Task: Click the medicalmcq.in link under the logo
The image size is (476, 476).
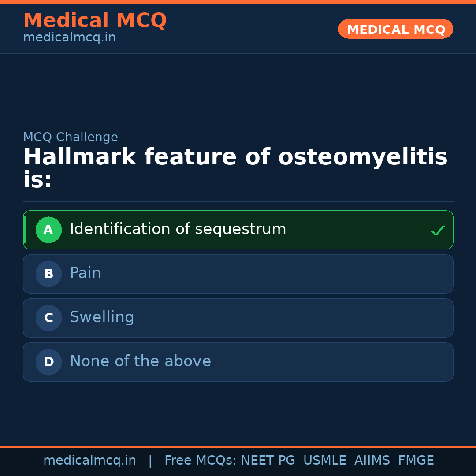Action: pos(69,37)
